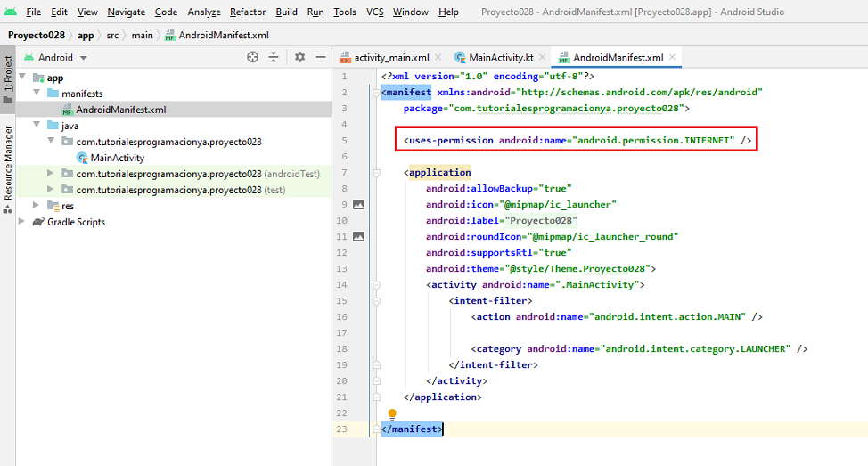
Task: Select MainActivity in the project tree
Action: coord(118,158)
